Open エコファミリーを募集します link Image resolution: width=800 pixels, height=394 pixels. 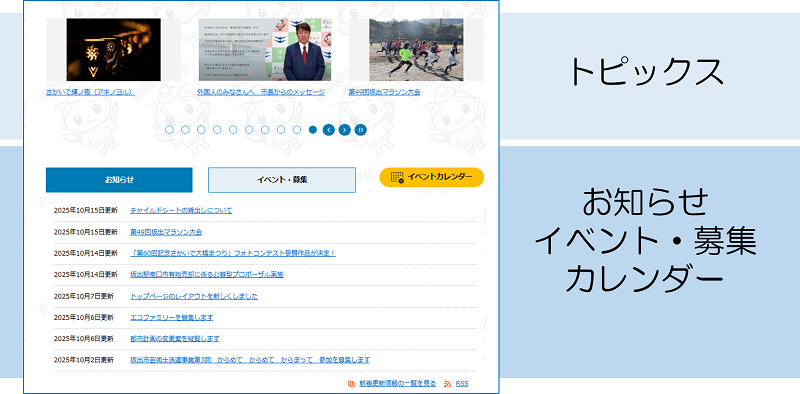[171, 317]
